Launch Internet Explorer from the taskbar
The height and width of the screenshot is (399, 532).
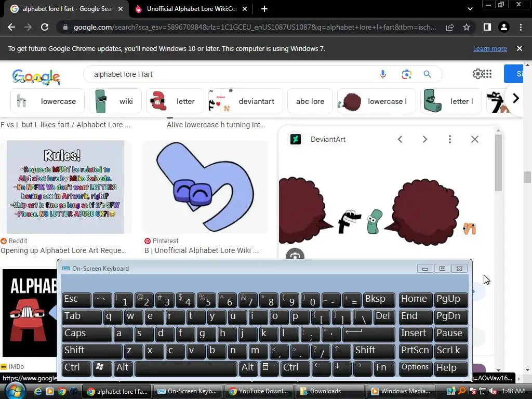click(x=37, y=391)
